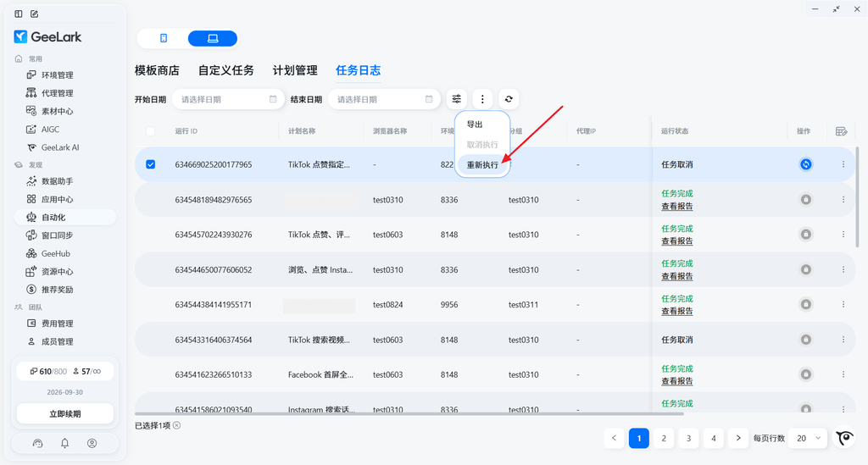Click the action icon for 浏览、点赞 Insta row

[x=806, y=270]
